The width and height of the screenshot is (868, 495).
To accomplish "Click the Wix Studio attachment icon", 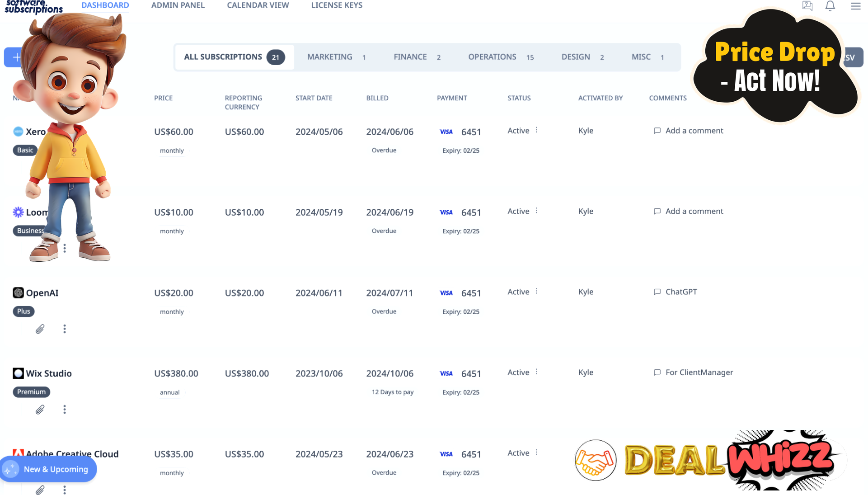I will click(x=40, y=409).
